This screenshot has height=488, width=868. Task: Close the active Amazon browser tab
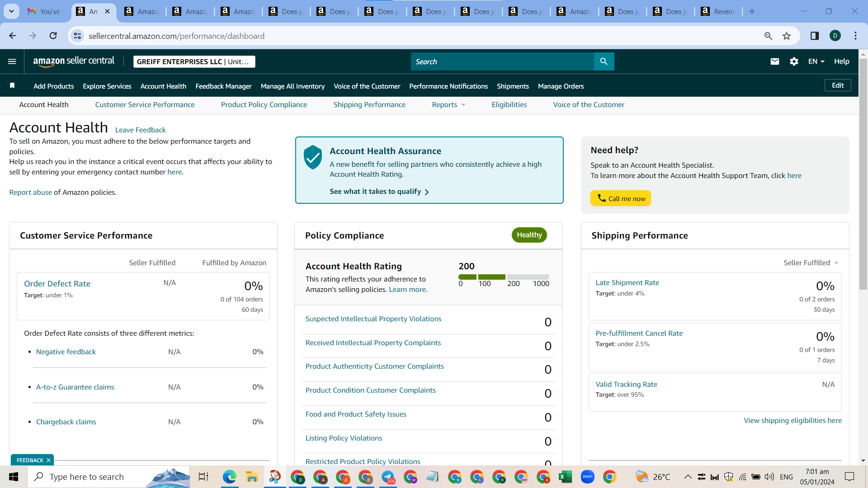point(107,11)
